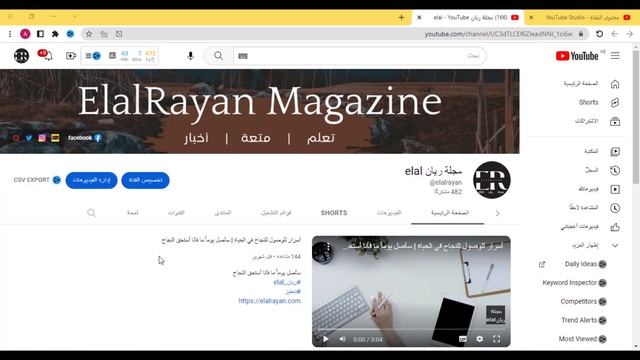This screenshot has width=640, height=360.
Task: Select the Channels tab
Action: 176,213
